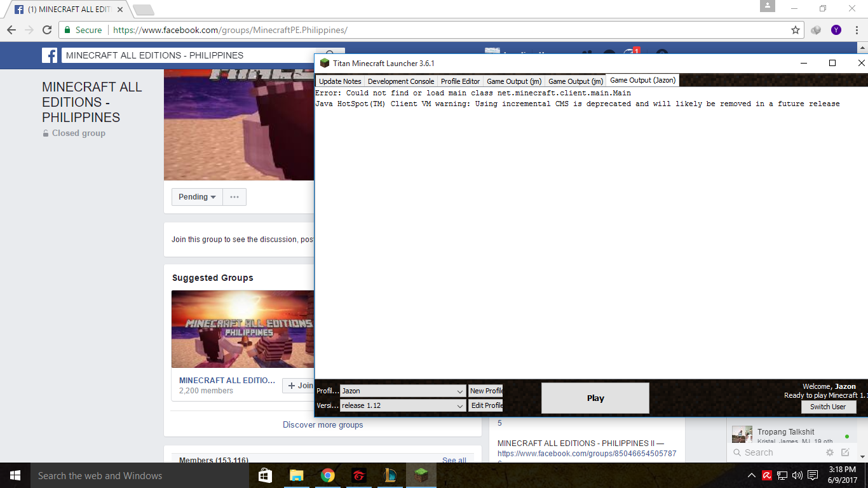868x488 pixels.
Task: Click the Chrome user profile icon in the title bar
Action: click(768, 6)
